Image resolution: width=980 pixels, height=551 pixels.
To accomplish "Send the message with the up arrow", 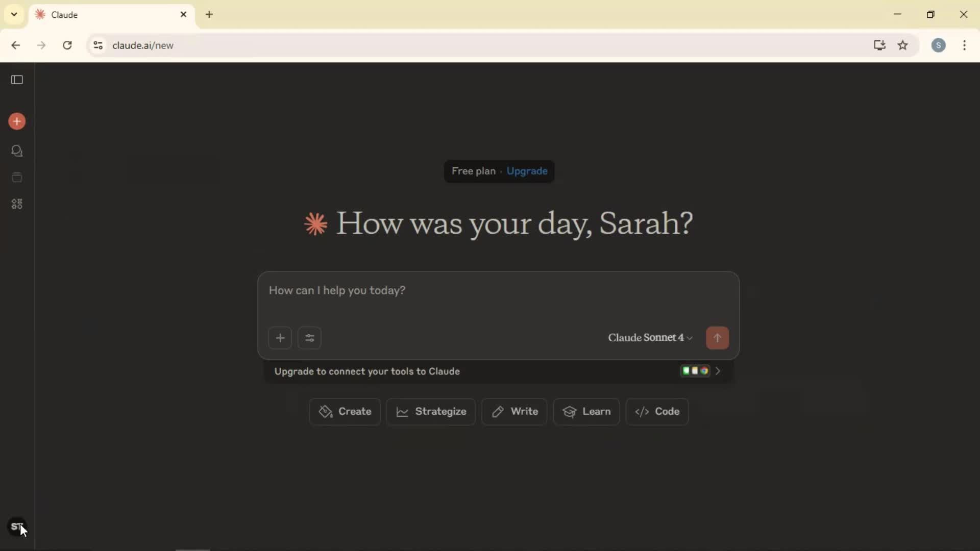I will coord(717,338).
